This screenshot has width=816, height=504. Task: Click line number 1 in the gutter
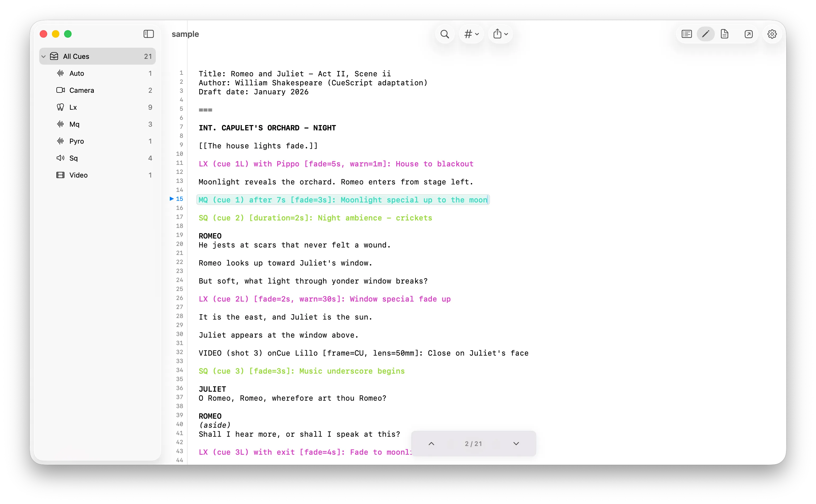point(181,73)
